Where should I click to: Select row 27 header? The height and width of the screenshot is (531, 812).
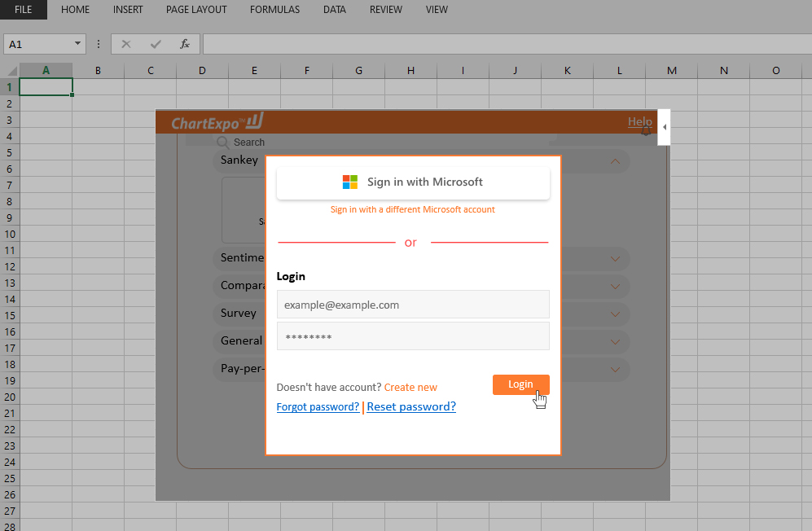pos(9,511)
